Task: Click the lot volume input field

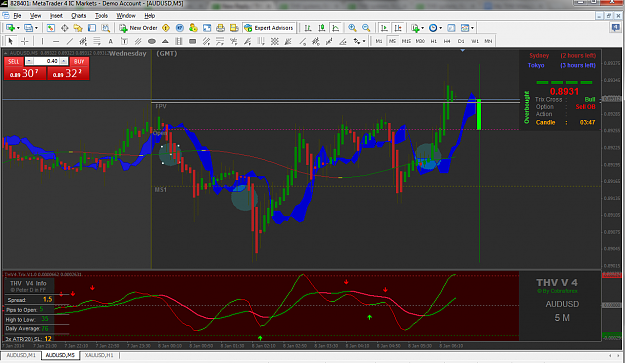Action: point(47,61)
